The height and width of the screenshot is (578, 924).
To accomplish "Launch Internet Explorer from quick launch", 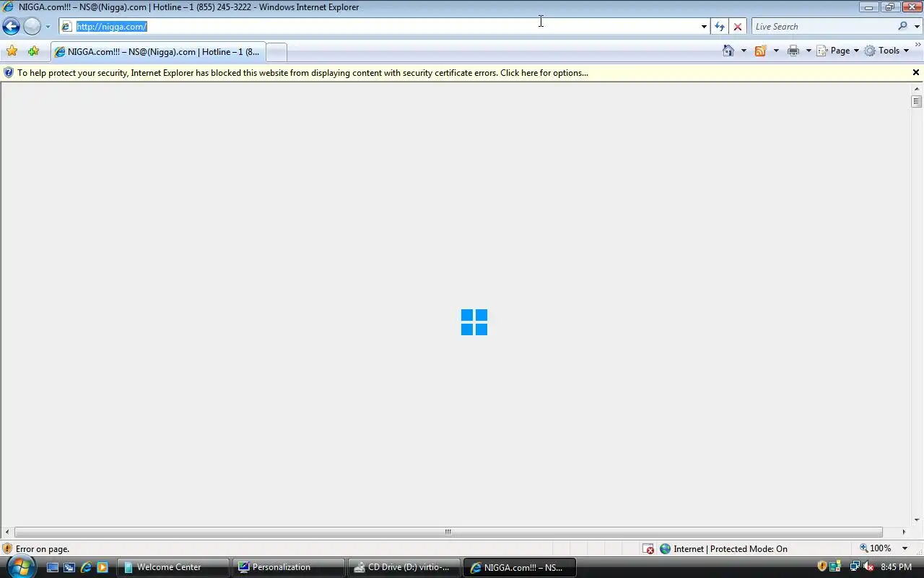I will [x=86, y=567].
